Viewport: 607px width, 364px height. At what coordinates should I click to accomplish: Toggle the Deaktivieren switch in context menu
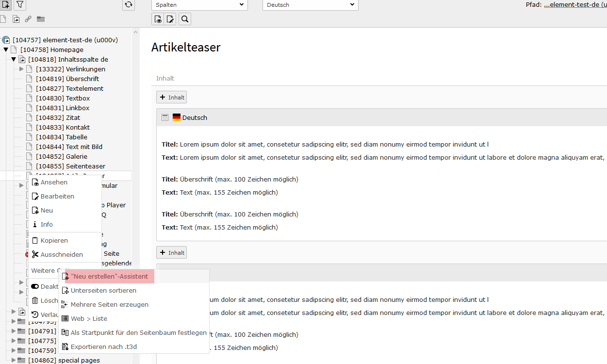(x=35, y=286)
